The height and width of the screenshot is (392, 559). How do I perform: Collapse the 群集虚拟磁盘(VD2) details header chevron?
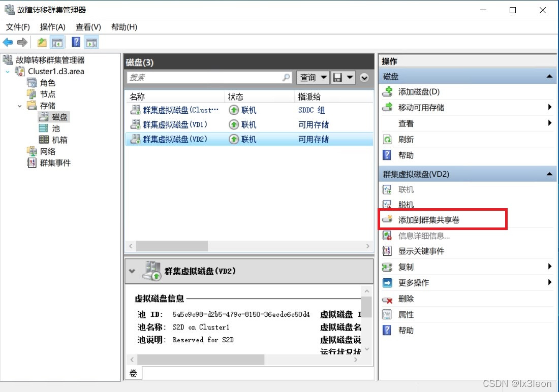[132, 271]
